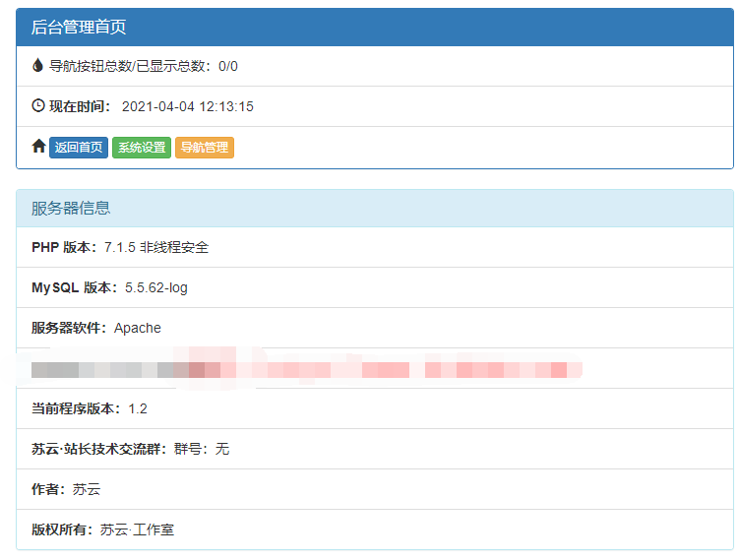The height and width of the screenshot is (560, 738).
Task: Click the droplet icon beside 导航按钮总数
Action: 38,66
